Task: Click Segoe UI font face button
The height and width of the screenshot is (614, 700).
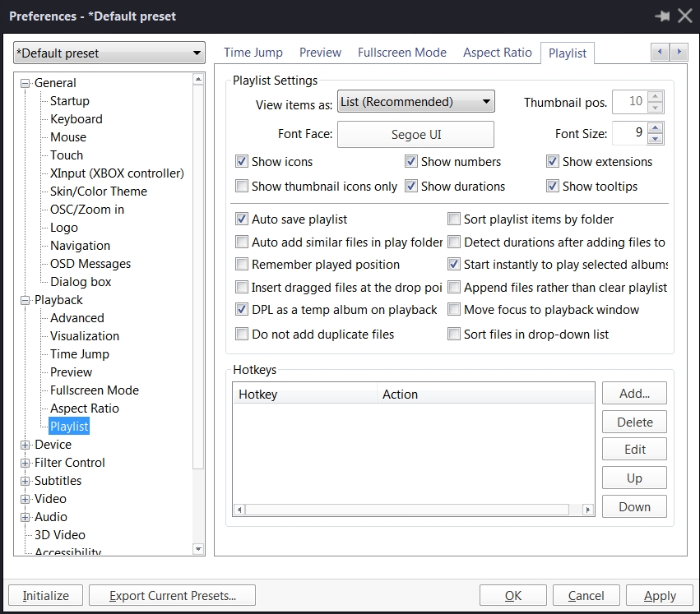Action: click(x=415, y=134)
